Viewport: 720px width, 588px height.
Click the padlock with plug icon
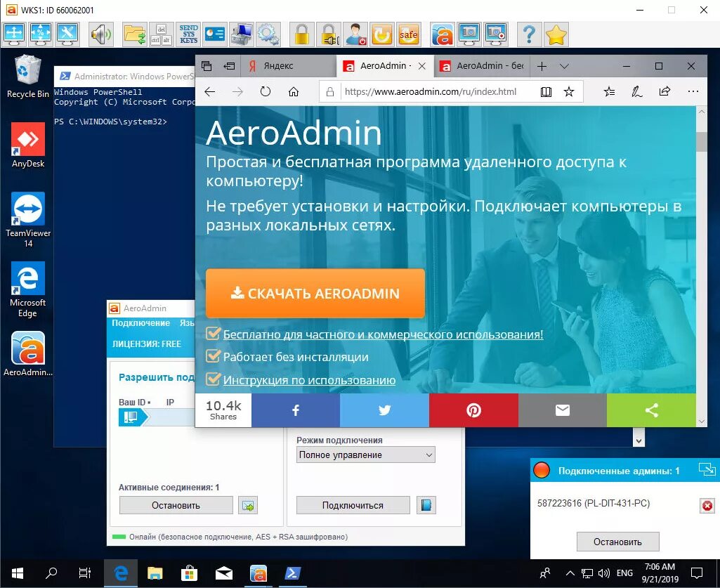pos(329,34)
